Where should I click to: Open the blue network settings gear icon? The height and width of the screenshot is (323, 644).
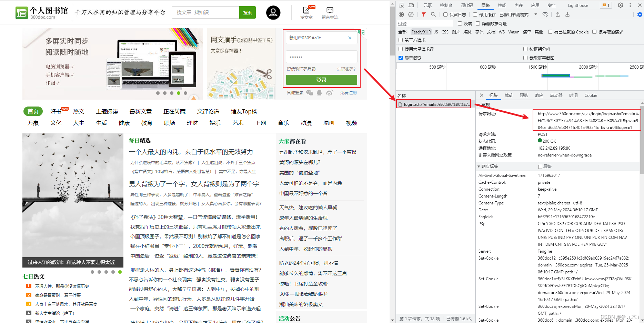[x=640, y=14]
